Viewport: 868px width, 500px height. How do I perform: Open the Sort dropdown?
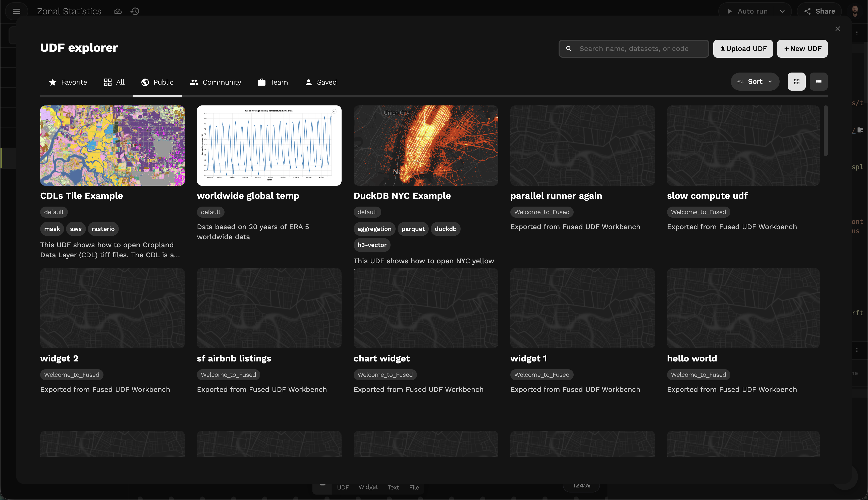pyautogui.click(x=755, y=82)
